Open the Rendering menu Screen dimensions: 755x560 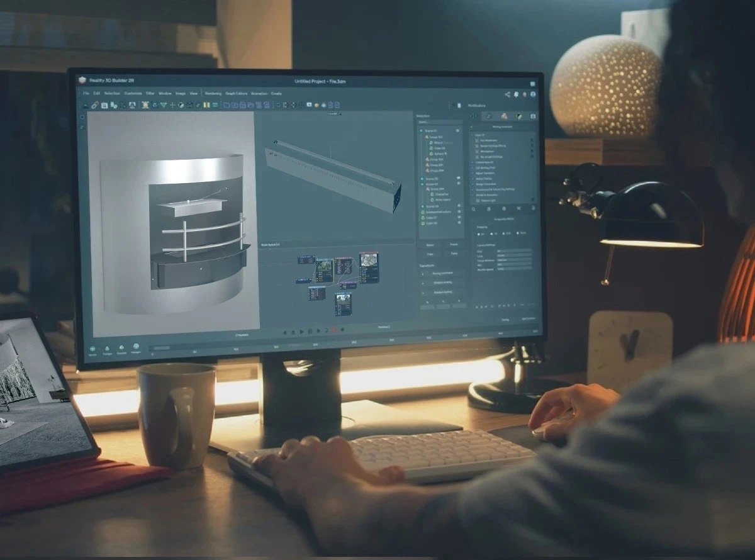point(213,93)
